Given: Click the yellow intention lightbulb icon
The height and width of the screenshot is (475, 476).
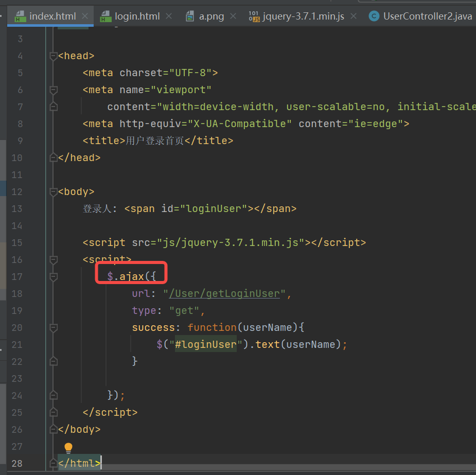Looking at the screenshot, I should (68, 448).
